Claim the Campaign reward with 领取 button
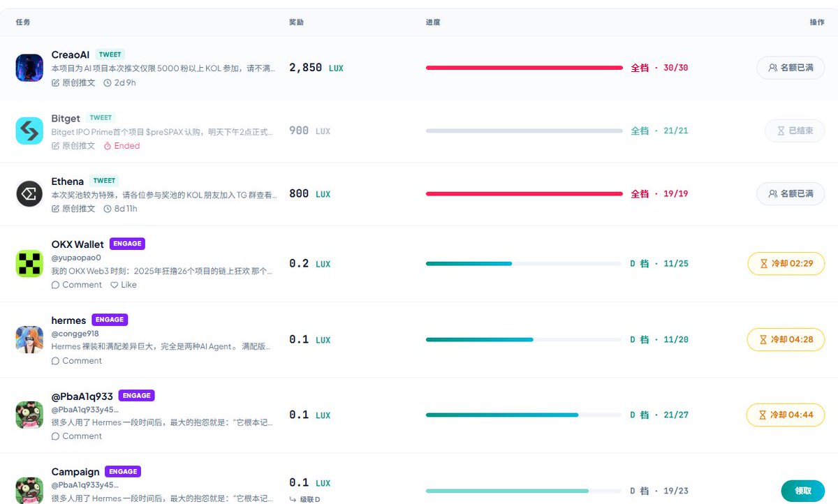This screenshot has height=504, width=838. click(x=803, y=491)
